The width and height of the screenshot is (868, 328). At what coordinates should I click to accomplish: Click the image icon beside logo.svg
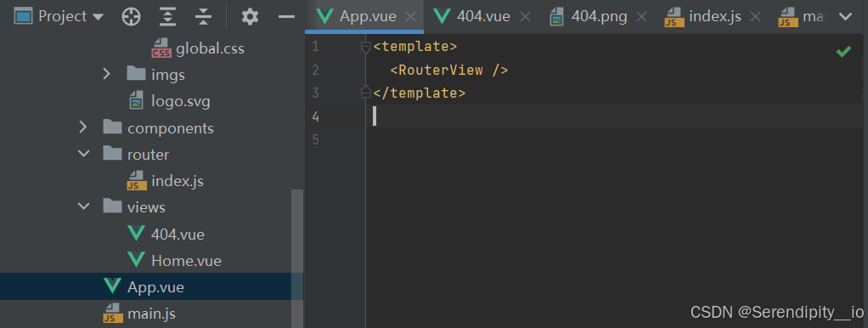(x=136, y=101)
